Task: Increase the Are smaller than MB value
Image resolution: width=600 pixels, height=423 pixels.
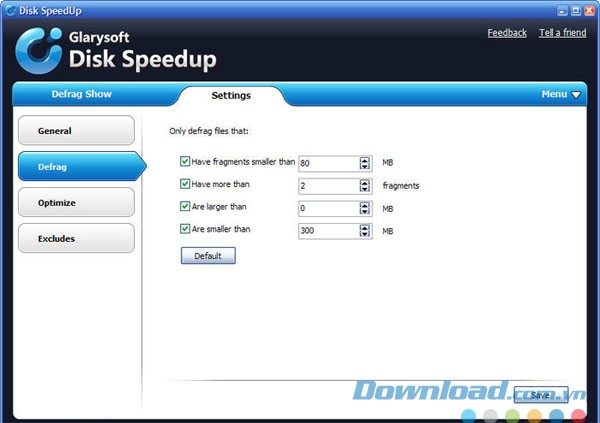Action: point(364,227)
